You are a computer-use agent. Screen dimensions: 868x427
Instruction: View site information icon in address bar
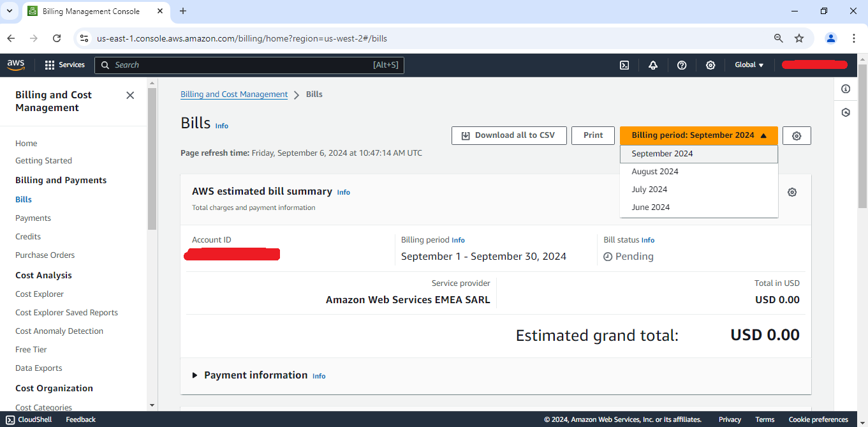(84, 38)
